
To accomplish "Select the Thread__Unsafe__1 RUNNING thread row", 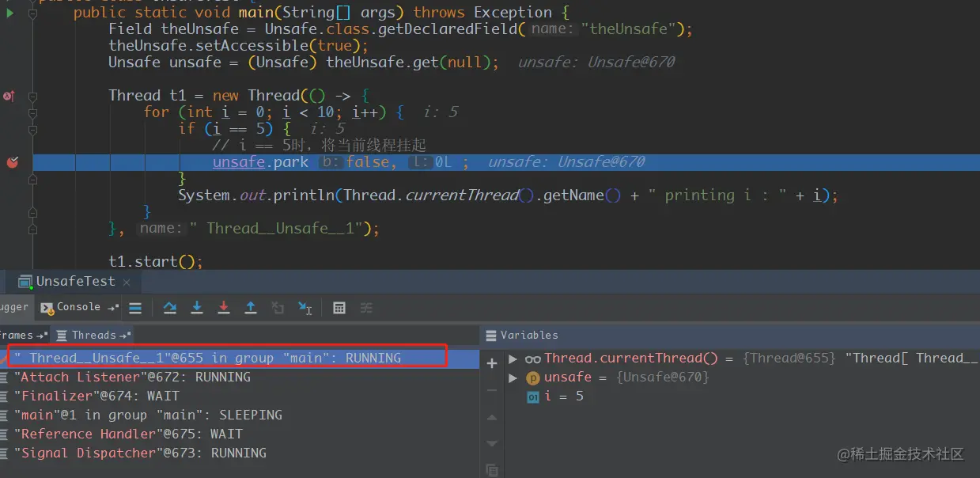I will tap(240, 358).
